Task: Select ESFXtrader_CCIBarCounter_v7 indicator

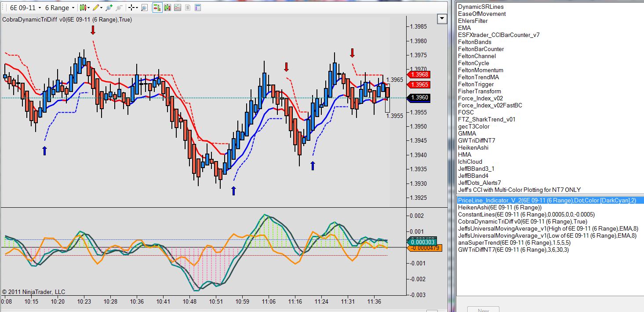Action: [x=499, y=35]
